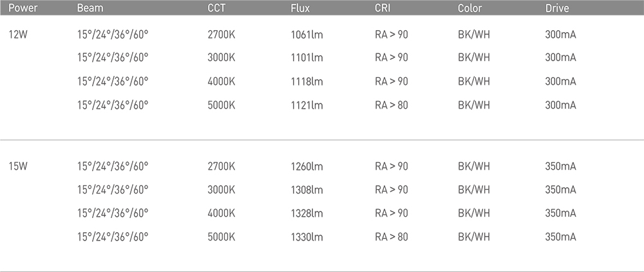Click 5000K in the 15W group

(222, 237)
